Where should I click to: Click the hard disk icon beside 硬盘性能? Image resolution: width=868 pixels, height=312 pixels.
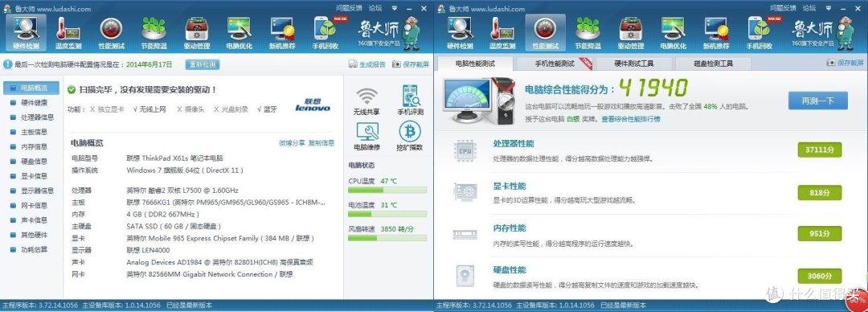(x=465, y=276)
